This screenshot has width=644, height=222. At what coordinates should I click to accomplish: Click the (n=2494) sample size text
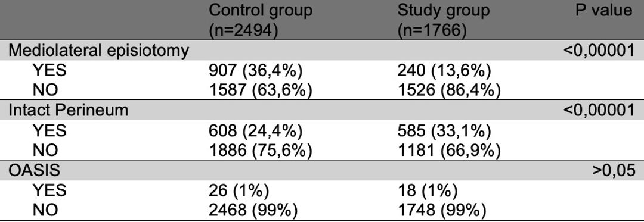[x=242, y=31]
